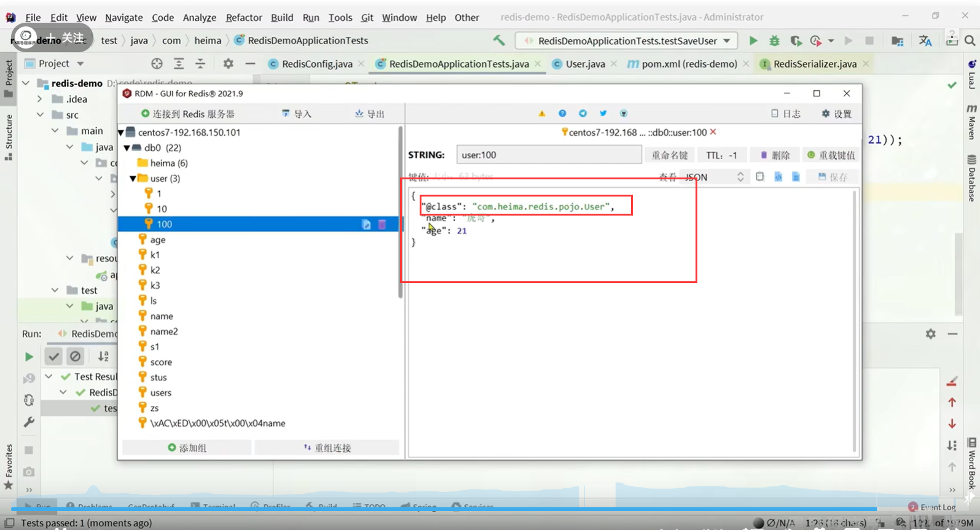The height and width of the screenshot is (530, 980).
Task: Start the Debug bug icon in IntelliJ toolbar
Action: pyautogui.click(x=774, y=41)
